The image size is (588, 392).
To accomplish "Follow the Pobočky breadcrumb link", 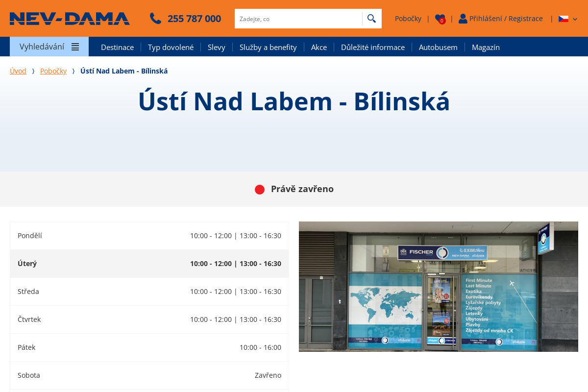I will coord(53,71).
